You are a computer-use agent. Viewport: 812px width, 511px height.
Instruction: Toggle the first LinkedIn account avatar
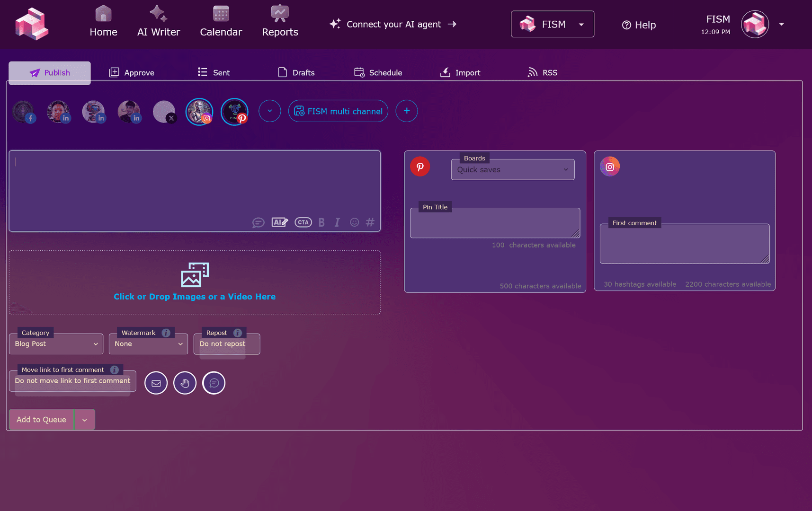click(59, 112)
